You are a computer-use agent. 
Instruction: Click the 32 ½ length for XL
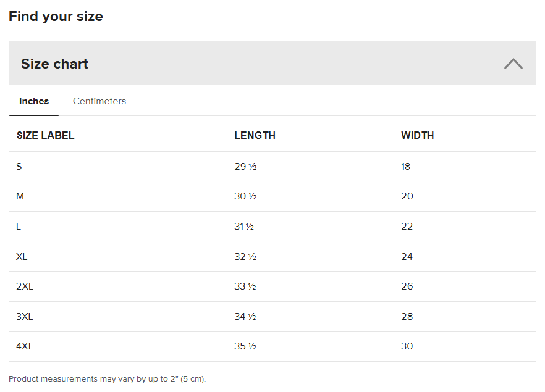tap(245, 256)
